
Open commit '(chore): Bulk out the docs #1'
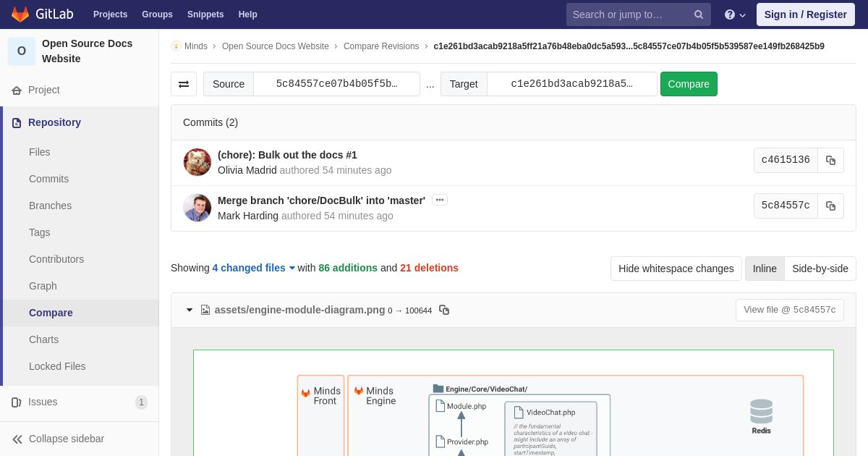coord(287,155)
